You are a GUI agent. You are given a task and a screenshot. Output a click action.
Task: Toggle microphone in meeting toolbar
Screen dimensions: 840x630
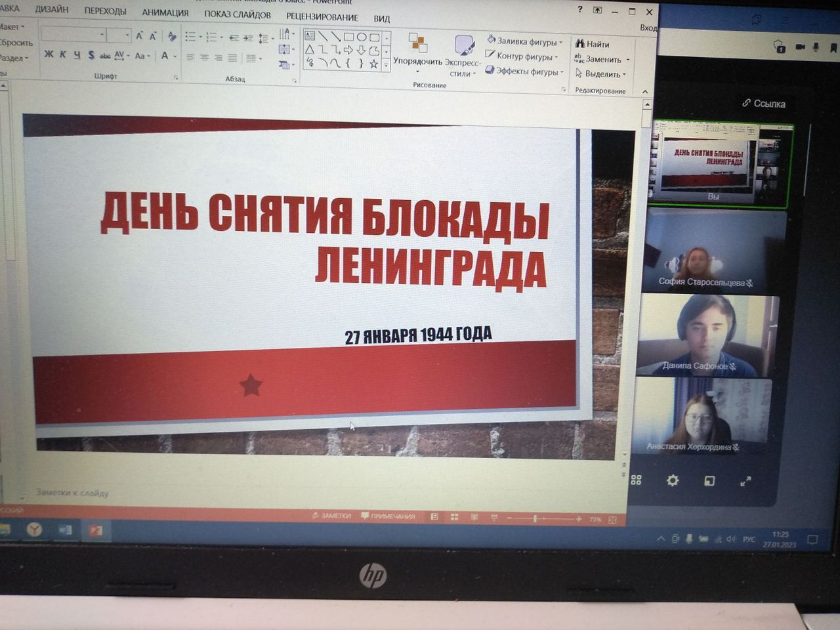point(816,47)
